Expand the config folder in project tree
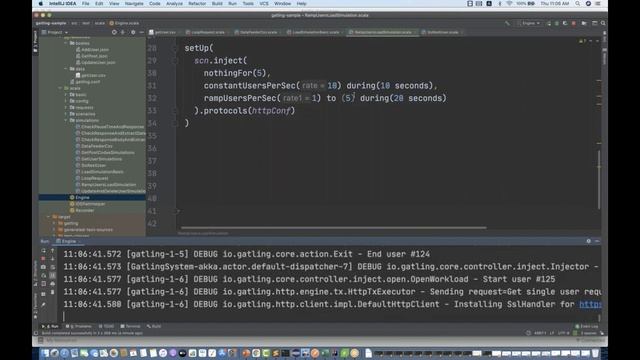Viewport: 640px width, 360px height. click(66, 101)
